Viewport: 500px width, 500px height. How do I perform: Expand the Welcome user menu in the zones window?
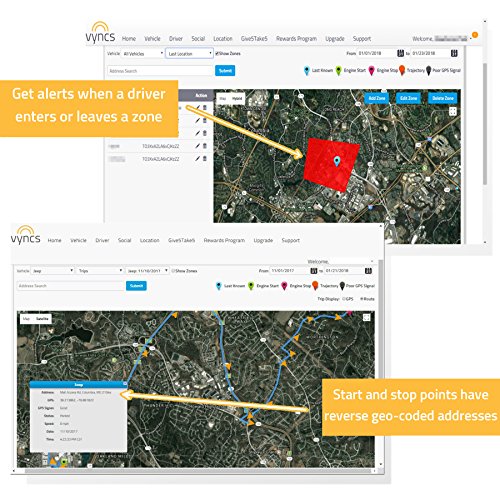tap(471, 39)
